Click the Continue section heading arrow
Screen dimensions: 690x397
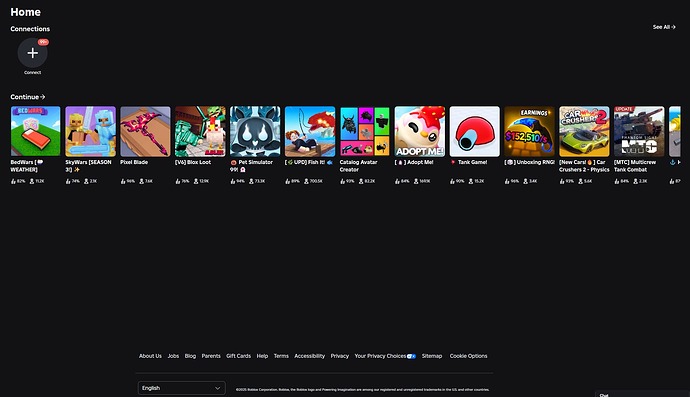[43, 97]
